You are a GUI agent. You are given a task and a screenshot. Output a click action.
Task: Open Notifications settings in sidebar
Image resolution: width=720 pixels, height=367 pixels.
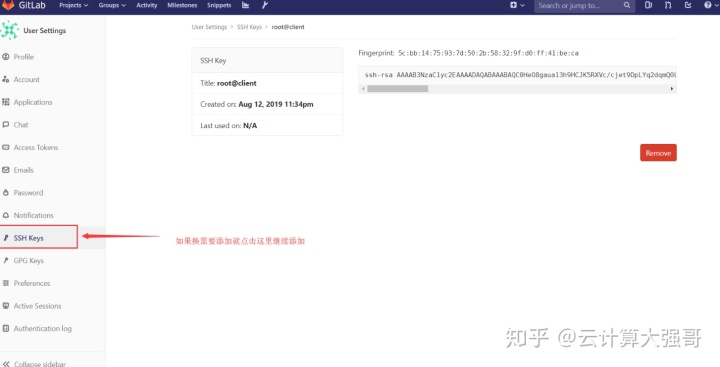[34, 215]
